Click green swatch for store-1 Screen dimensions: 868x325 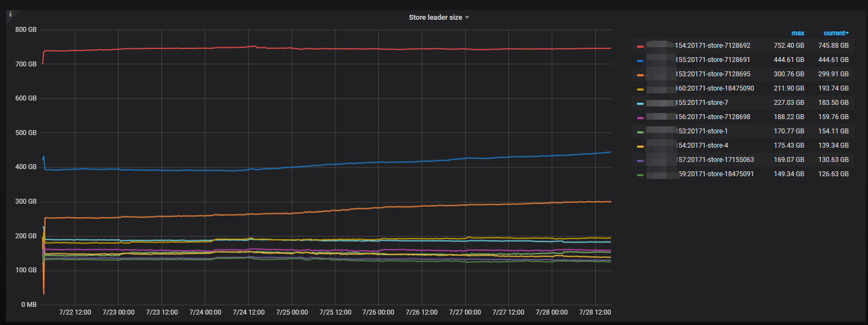(640, 132)
